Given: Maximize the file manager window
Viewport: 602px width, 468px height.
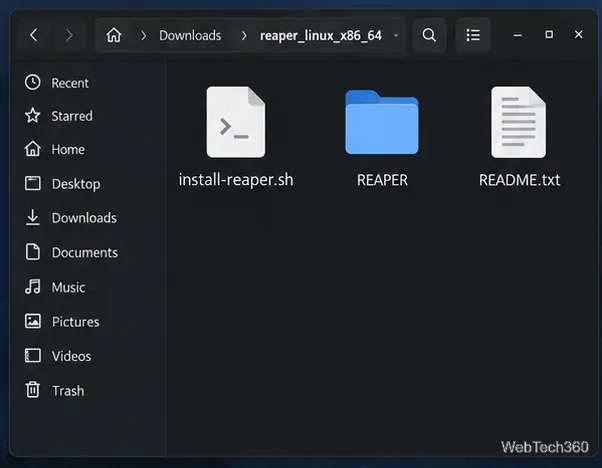Looking at the screenshot, I should (549, 35).
